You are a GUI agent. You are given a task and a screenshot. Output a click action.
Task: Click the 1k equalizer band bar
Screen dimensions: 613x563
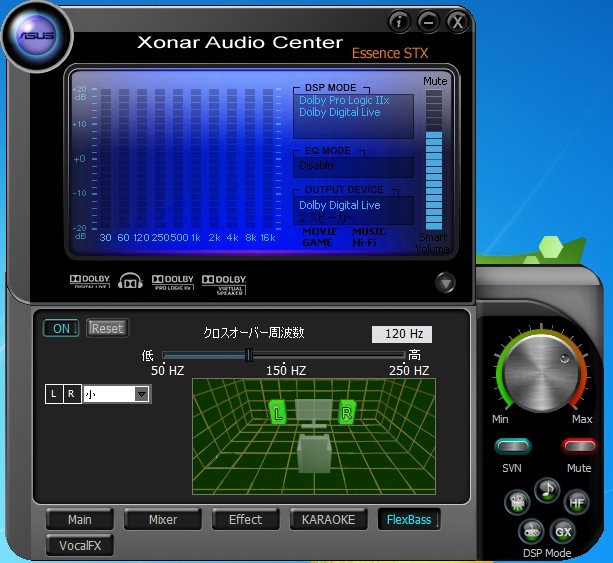[196, 158]
